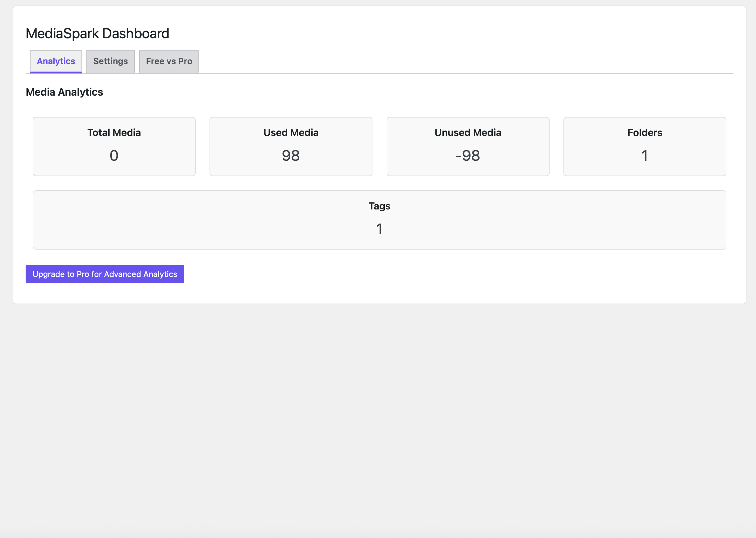
Task: Click the Total Media stat card
Action: [x=114, y=146]
